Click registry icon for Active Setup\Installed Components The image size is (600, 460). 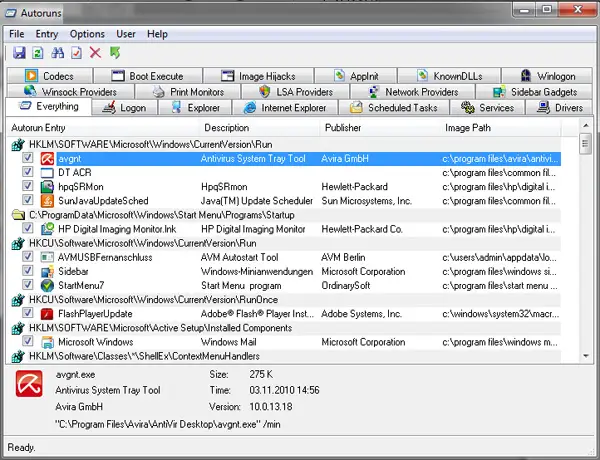pyautogui.click(x=18, y=328)
